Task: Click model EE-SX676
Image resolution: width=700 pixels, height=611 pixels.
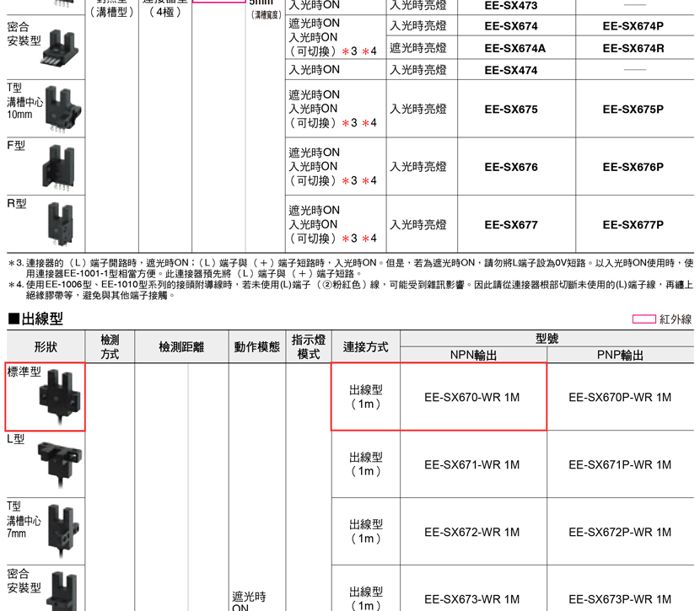Action: (x=511, y=167)
